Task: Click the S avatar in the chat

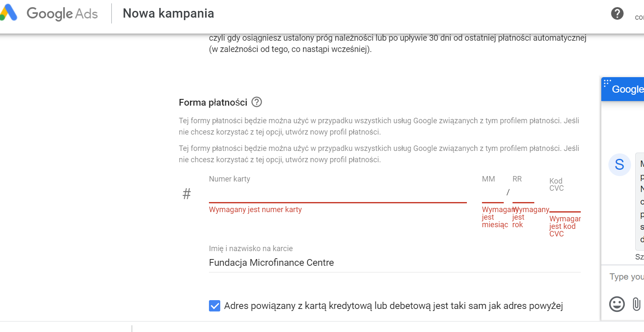Action: pyautogui.click(x=619, y=164)
